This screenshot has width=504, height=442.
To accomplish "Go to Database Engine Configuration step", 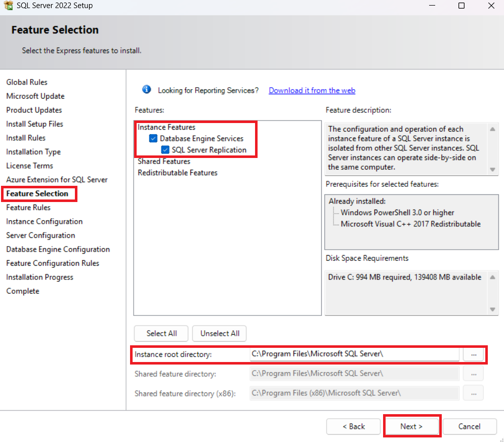I will click(58, 249).
